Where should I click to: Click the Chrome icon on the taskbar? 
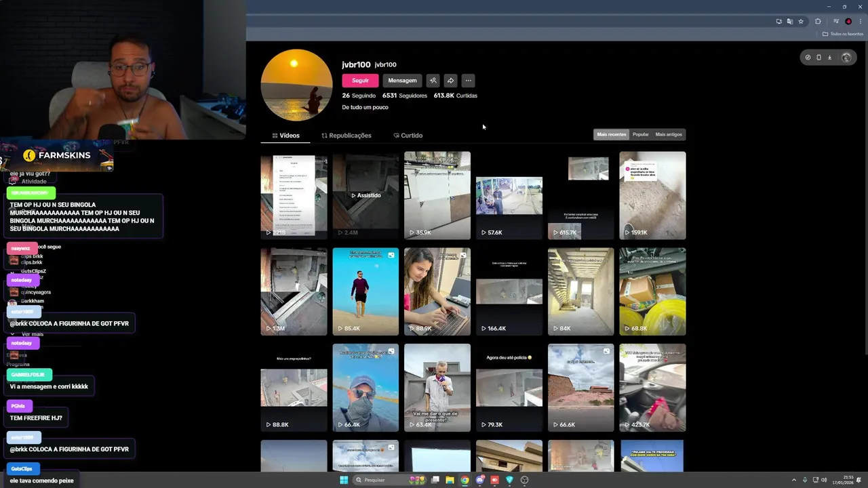coord(465,480)
